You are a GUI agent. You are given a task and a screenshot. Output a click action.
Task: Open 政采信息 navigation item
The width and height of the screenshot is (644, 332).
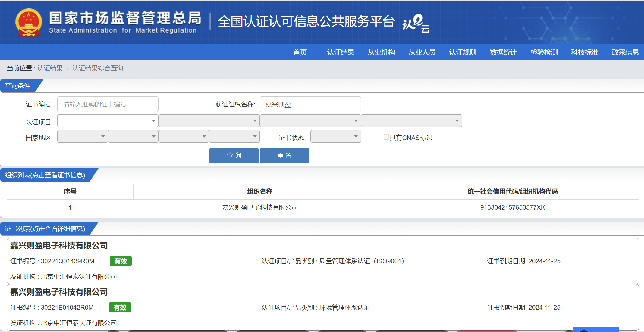(x=625, y=52)
